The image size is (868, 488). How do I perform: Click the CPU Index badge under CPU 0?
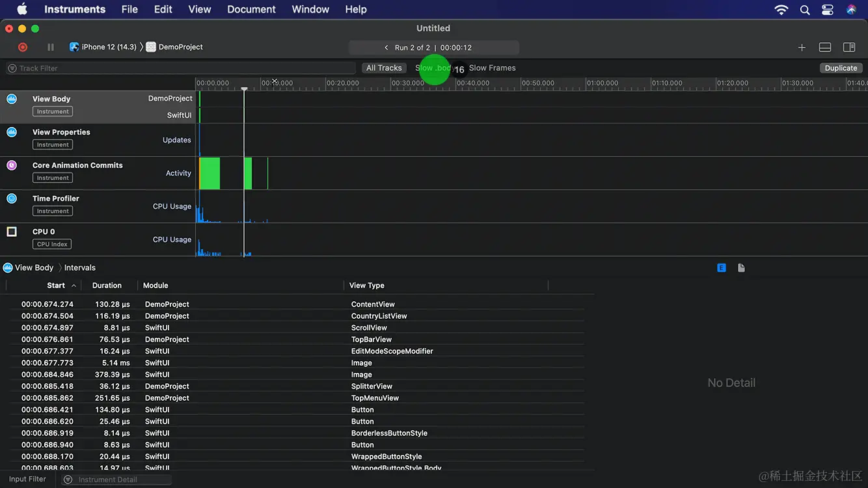point(52,245)
